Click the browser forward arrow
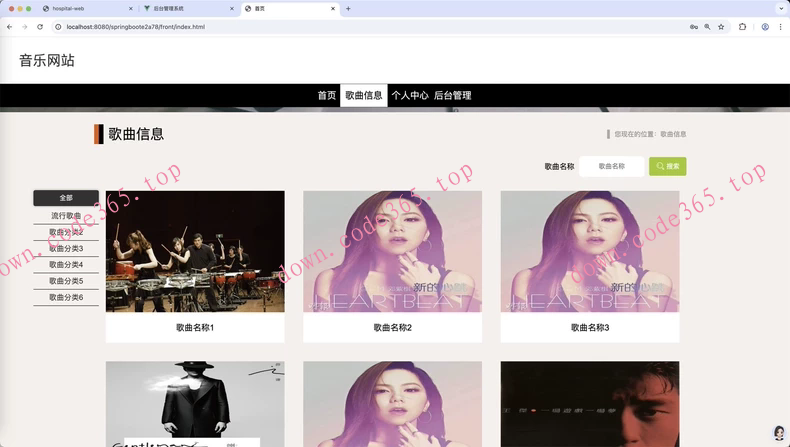Screen dimensions: 790x447 point(25,27)
